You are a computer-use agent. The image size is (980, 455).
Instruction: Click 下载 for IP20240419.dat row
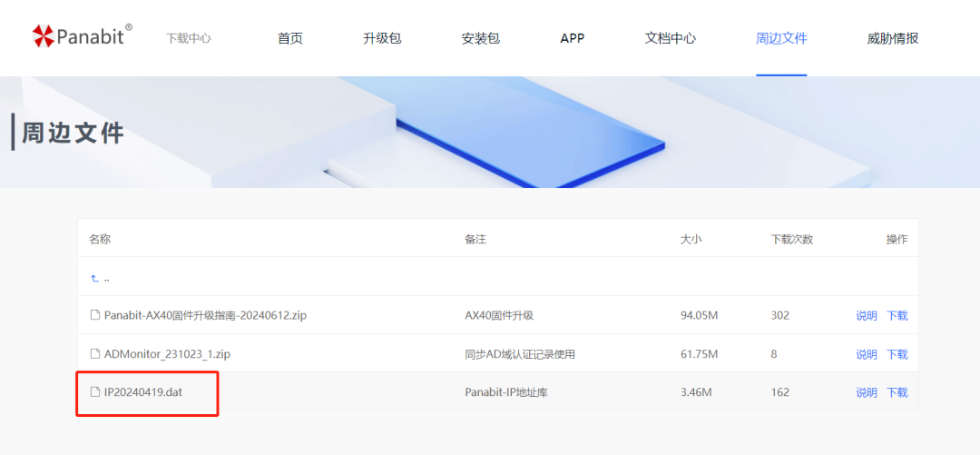(x=897, y=392)
